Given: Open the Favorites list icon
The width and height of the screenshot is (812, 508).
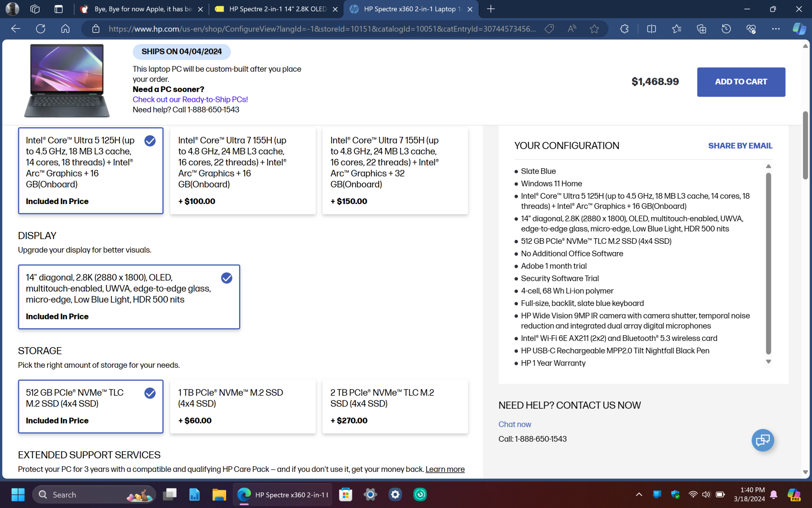Looking at the screenshot, I should pyautogui.click(x=676, y=29).
